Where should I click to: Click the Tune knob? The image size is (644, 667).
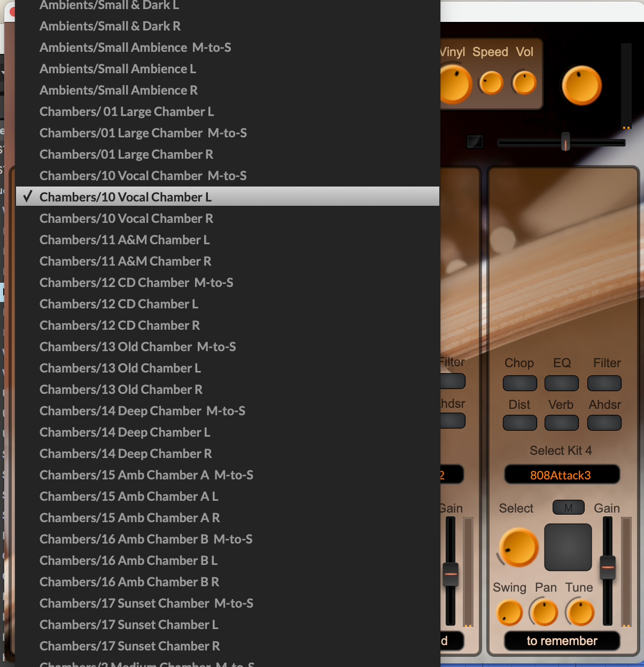point(580,612)
